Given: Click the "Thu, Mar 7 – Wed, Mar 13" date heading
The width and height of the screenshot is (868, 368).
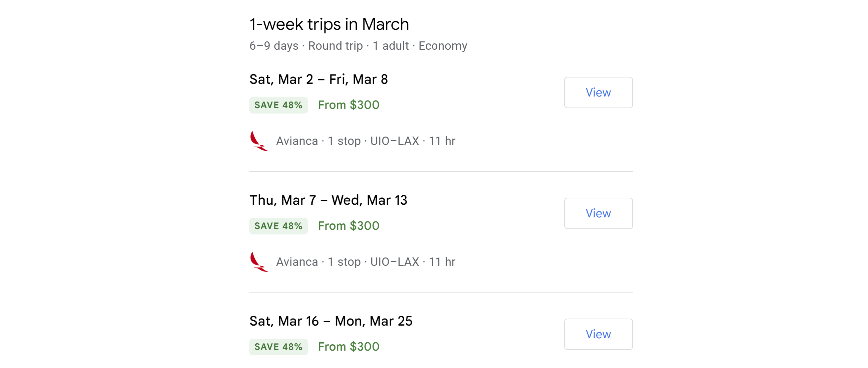Looking at the screenshot, I should coord(328,200).
